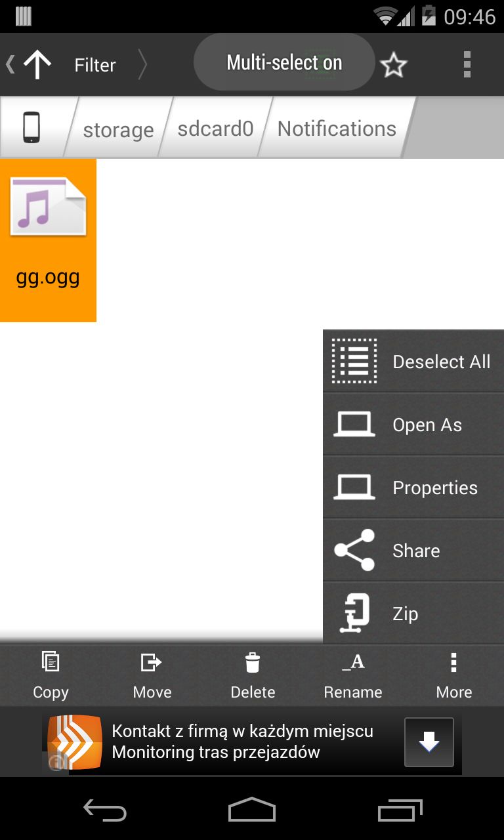Viewport: 504px width, 840px height.
Task: Expand toolbar with right chevron near Filter
Action: [142, 65]
